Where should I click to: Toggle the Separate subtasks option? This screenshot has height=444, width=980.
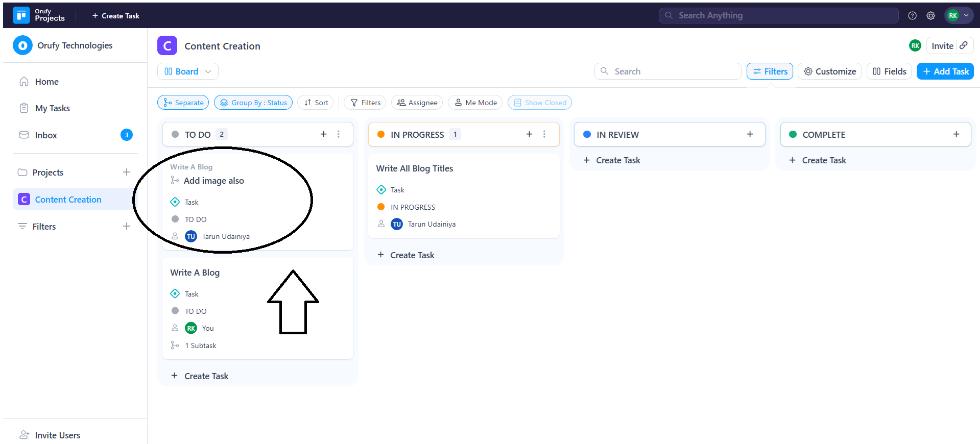pos(183,103)
